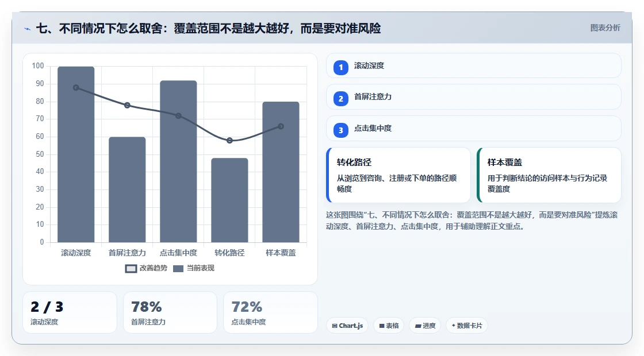Select the 首屏注意力 list item
The image size is (644, 356).
(474, 97)
